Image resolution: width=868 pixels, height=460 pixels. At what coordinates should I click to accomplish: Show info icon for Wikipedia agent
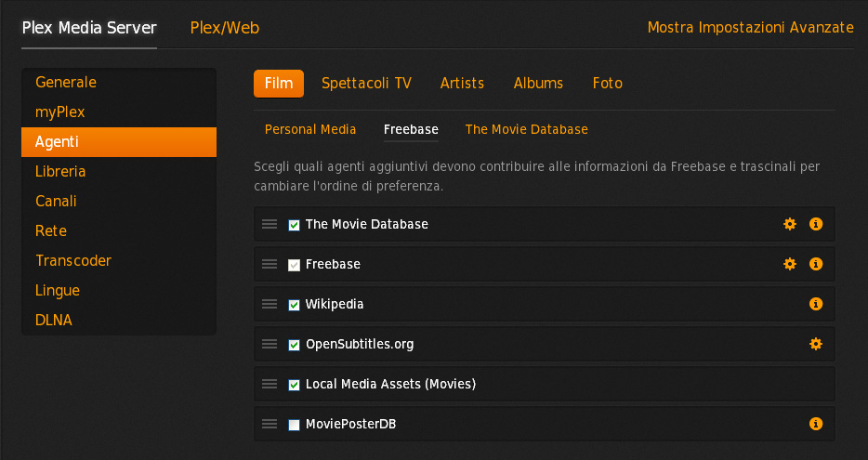(x=816, y=304)
